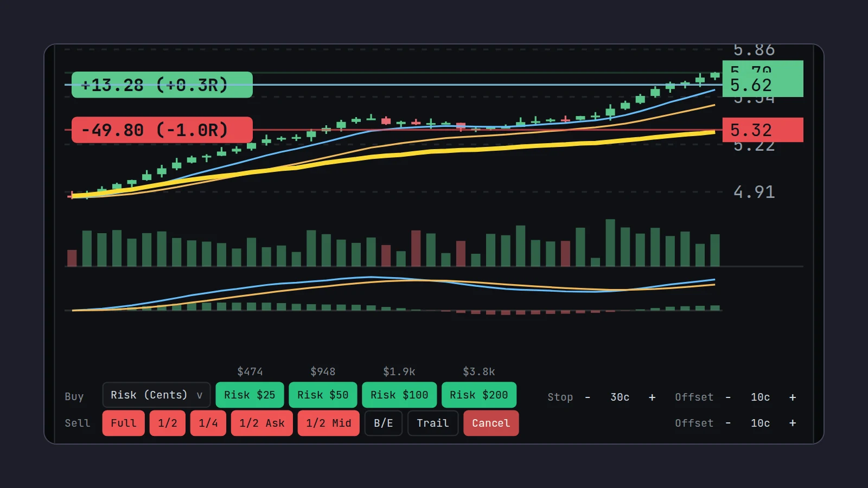Screen dimensions: 868x488
Task: Buy with Risk $200 button
Action: click(x=479, y=395)
